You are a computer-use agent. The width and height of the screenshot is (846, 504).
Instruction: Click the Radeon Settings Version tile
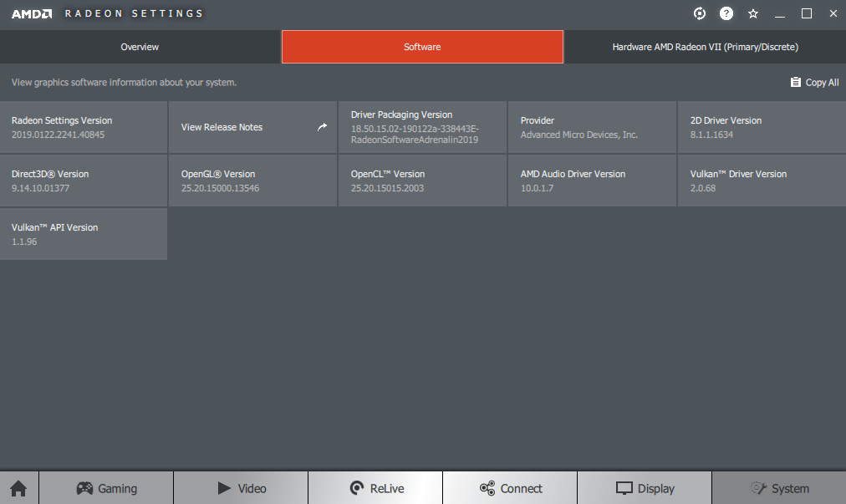pos(84,127)
